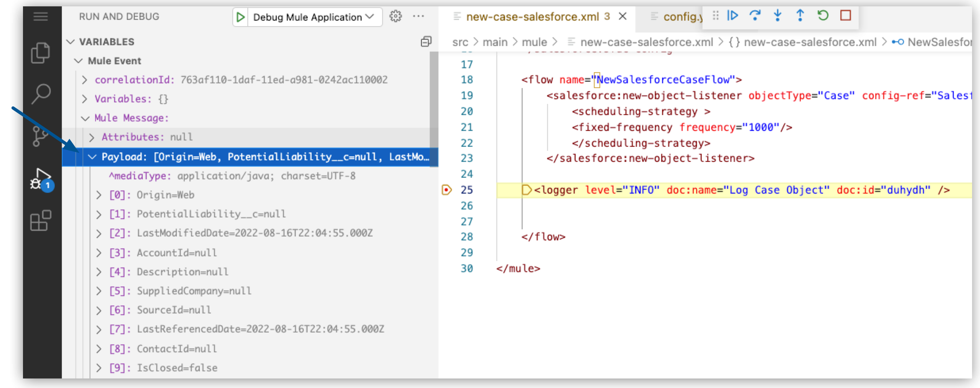Collapse the Payload node in Variables

tap(92, 157)
